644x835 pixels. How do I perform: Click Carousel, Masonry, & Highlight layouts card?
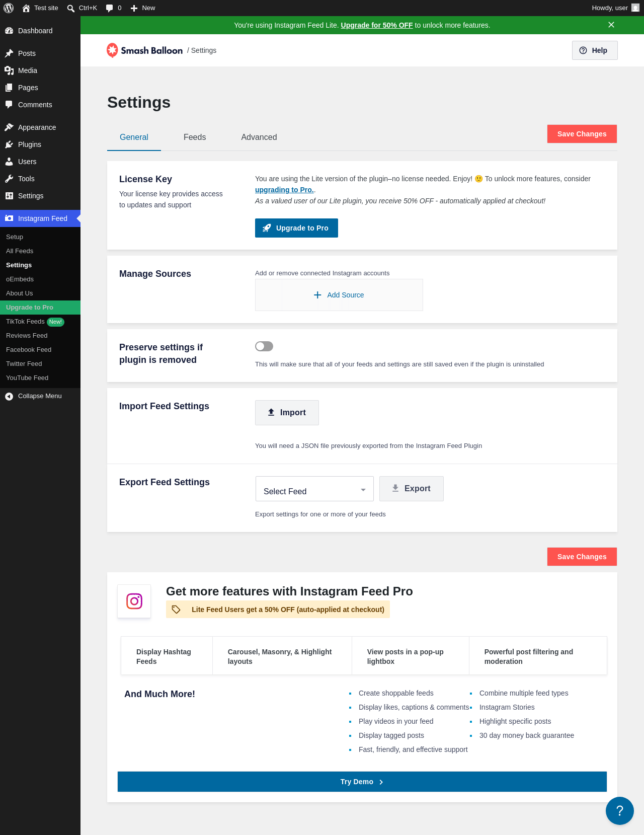282,656
